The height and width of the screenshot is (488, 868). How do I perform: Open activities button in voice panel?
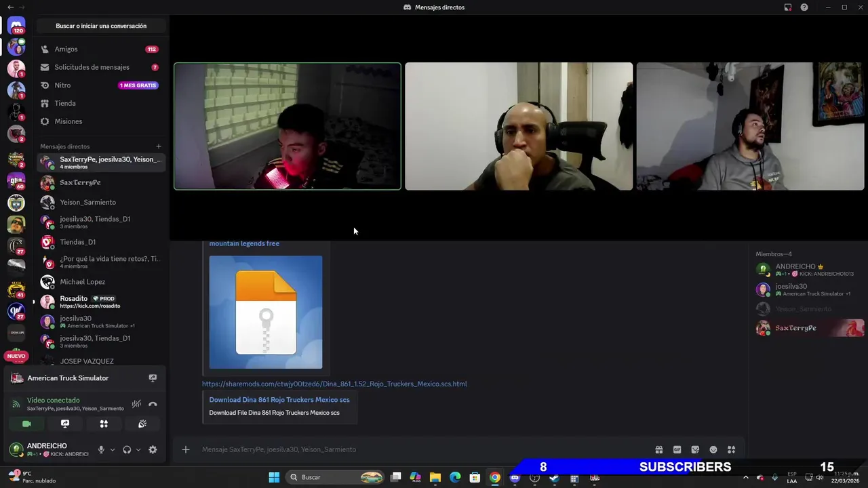click(104, 424)
